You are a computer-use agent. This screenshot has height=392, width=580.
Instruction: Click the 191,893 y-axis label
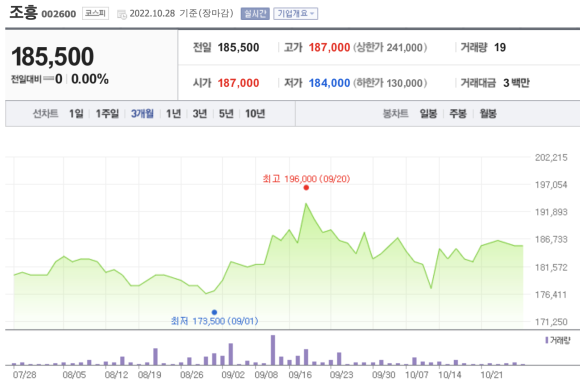[x=551, y=212]
